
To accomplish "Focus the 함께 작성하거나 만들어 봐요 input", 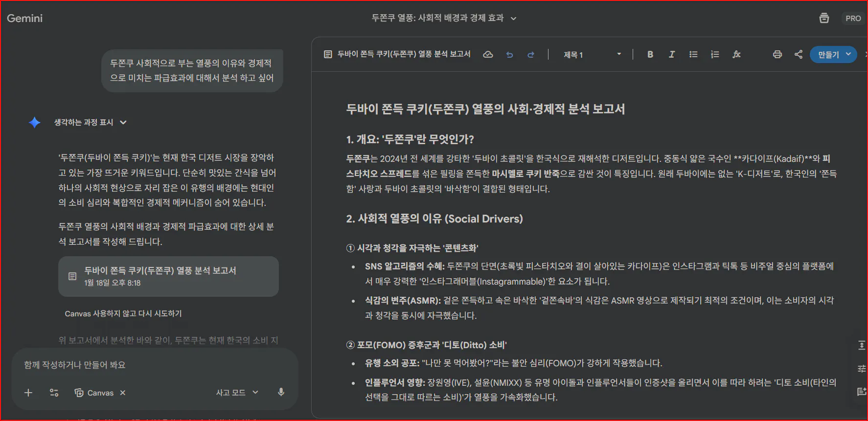I will click(155, 365).
